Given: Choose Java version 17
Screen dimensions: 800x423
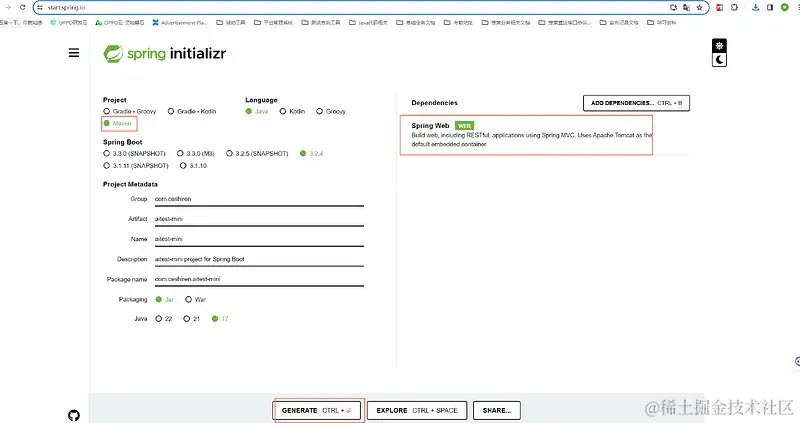Looking at the screenshot, I should point(220,319).
